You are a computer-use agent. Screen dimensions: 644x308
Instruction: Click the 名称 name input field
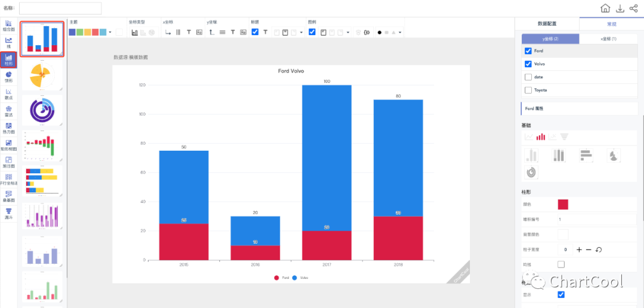point(60,8)
